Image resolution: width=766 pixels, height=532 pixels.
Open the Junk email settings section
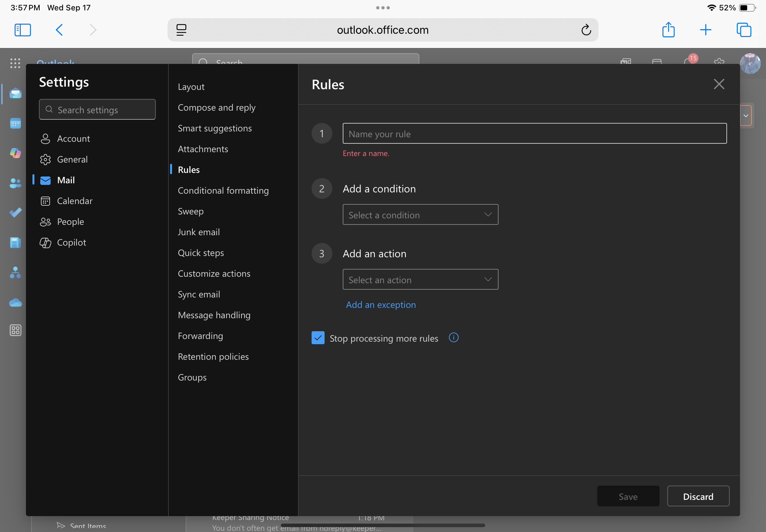click(x=199, y=232)
